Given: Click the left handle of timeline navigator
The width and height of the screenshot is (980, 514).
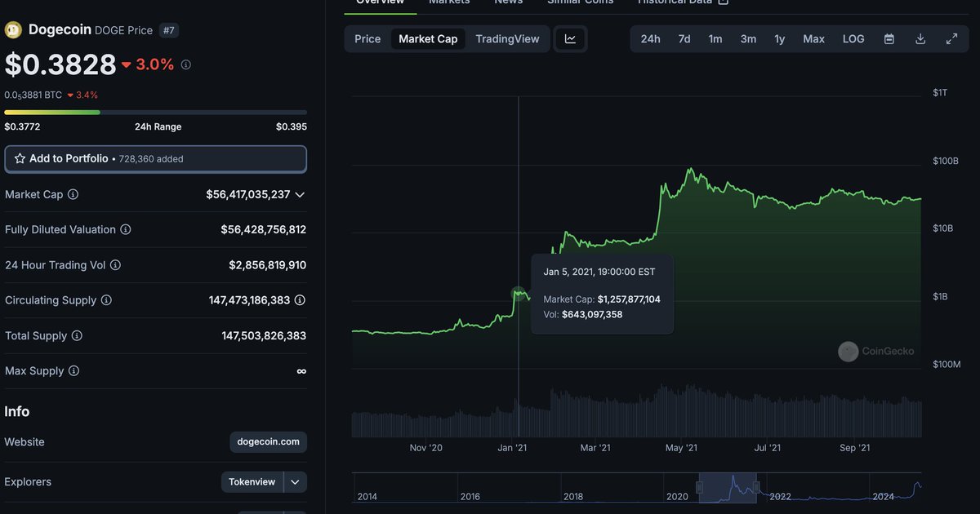Looking at the screenshot, I should pos(699,487).
